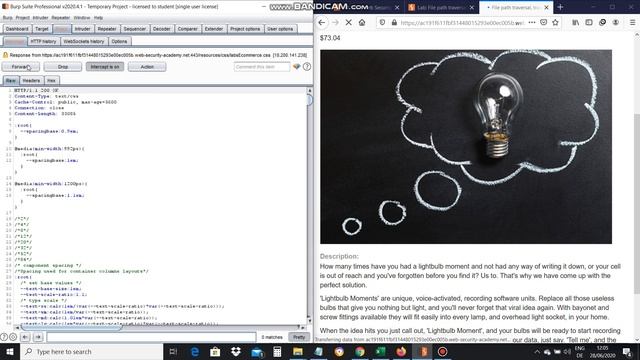640x360 pixels.
Task: Open Dropbox from taskbar
Action: pos(236,351)
